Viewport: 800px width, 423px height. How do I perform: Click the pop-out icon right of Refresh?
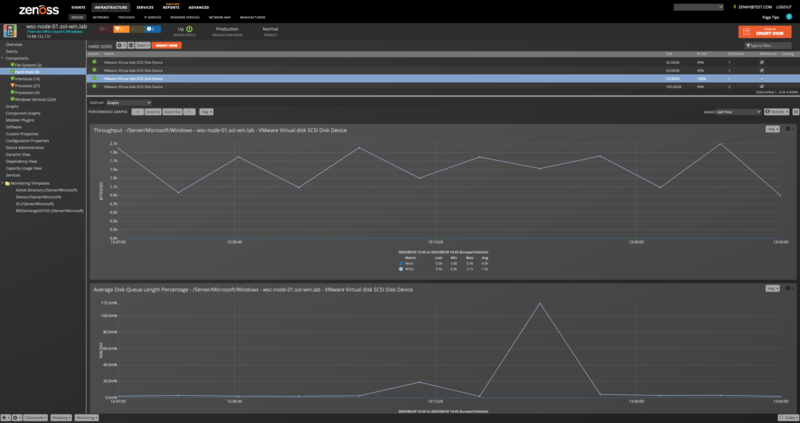click(x=795, y=112)
